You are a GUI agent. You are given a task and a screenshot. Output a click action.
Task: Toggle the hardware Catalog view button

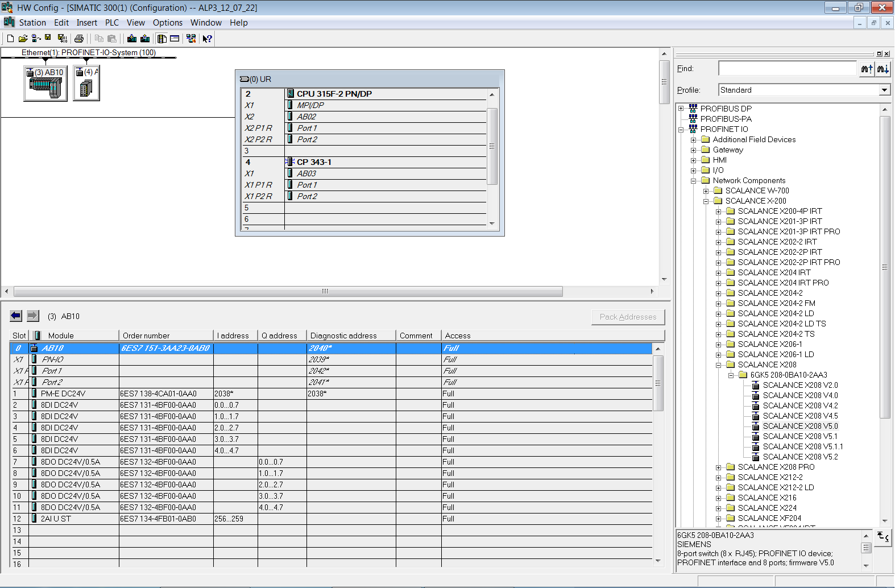pos(161,39)
